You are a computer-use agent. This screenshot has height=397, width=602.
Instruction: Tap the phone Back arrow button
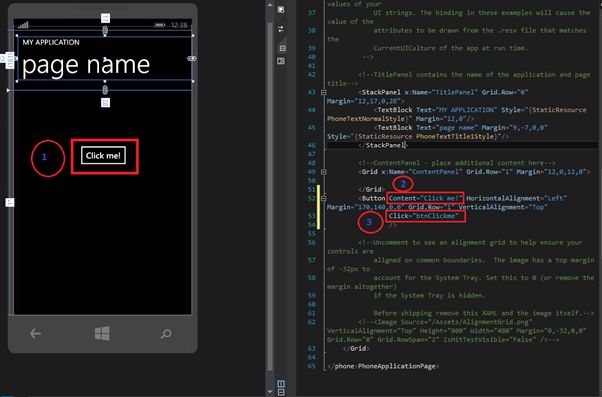(36, 334)
